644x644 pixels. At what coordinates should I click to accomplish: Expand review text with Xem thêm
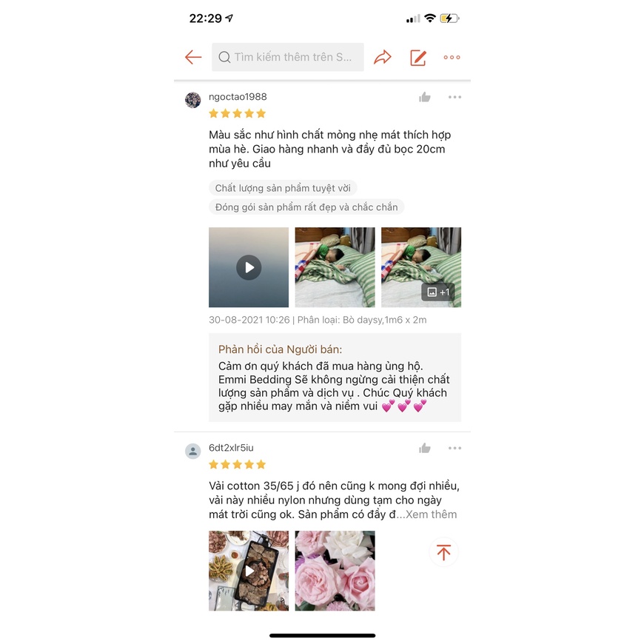pyautogui.click(x=431, y=514)
